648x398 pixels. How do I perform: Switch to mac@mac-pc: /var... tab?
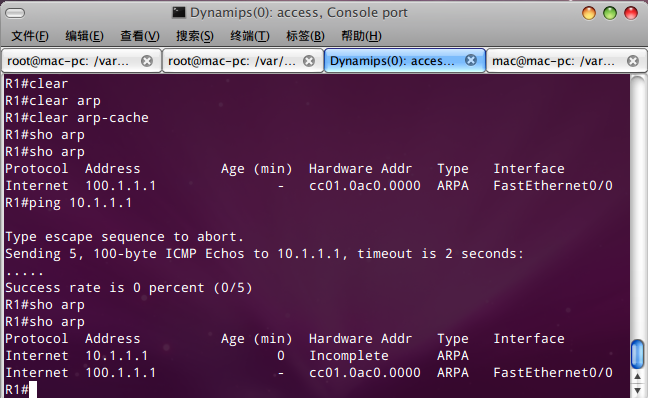tap(566, 61)
